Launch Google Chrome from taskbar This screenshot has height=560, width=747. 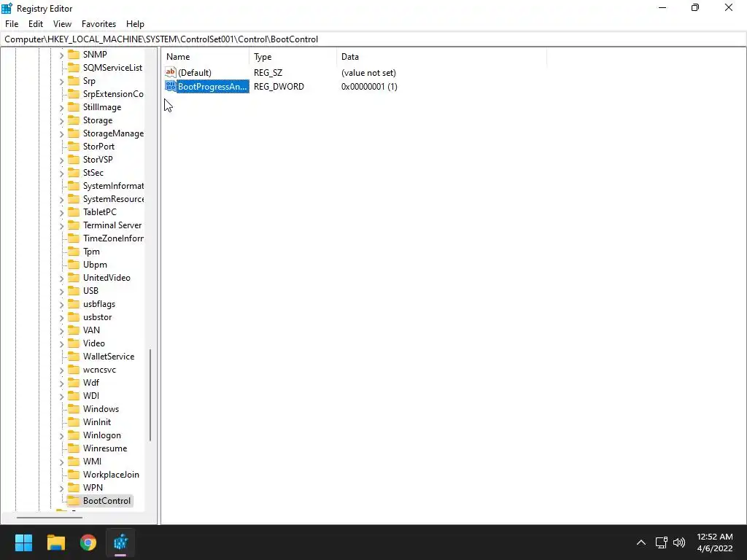tap(88, 542)
